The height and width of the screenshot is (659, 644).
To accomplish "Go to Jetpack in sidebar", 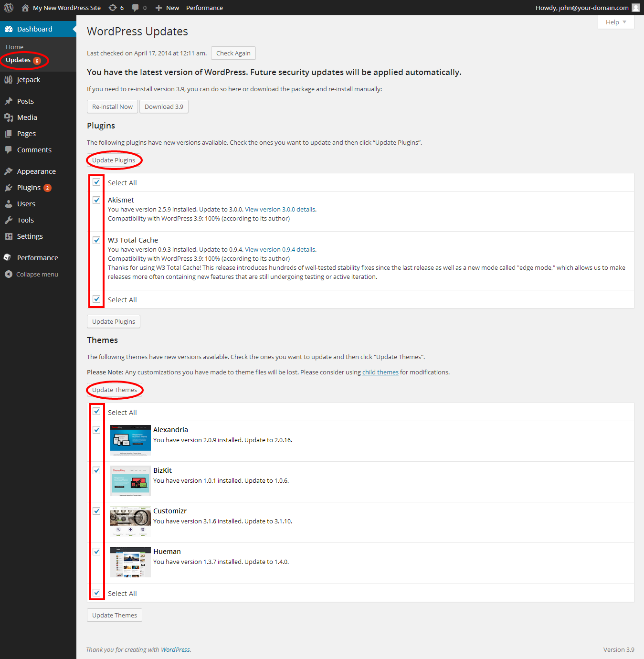I will click(x=29, y=80).
